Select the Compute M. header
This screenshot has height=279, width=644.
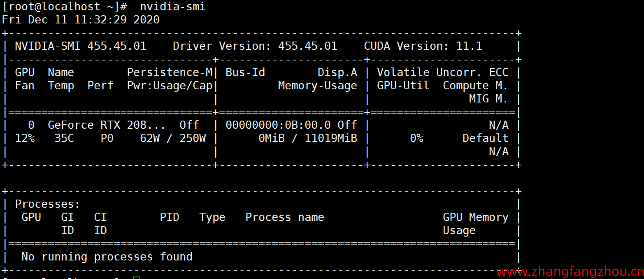point(476,86)
